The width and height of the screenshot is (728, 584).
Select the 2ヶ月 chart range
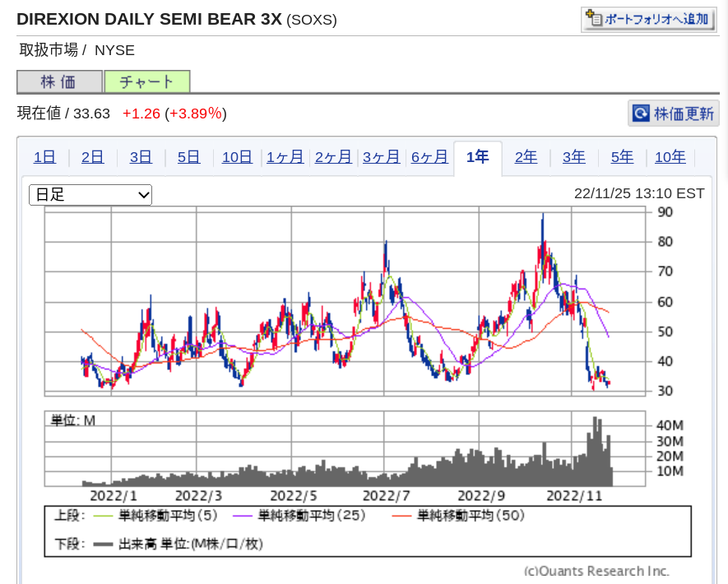tap(333, 157)
